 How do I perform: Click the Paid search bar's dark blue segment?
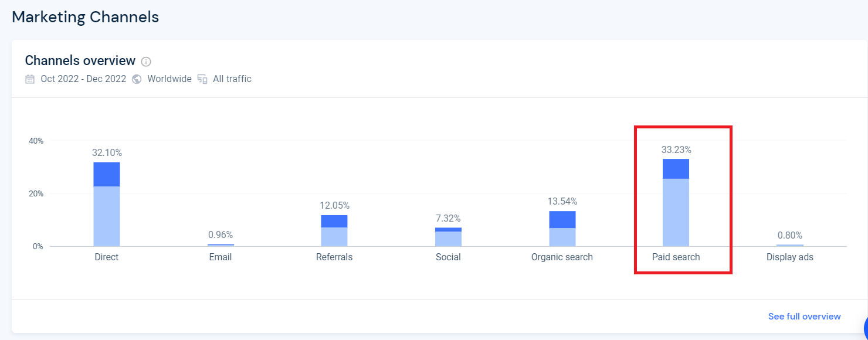pos(676,169)
